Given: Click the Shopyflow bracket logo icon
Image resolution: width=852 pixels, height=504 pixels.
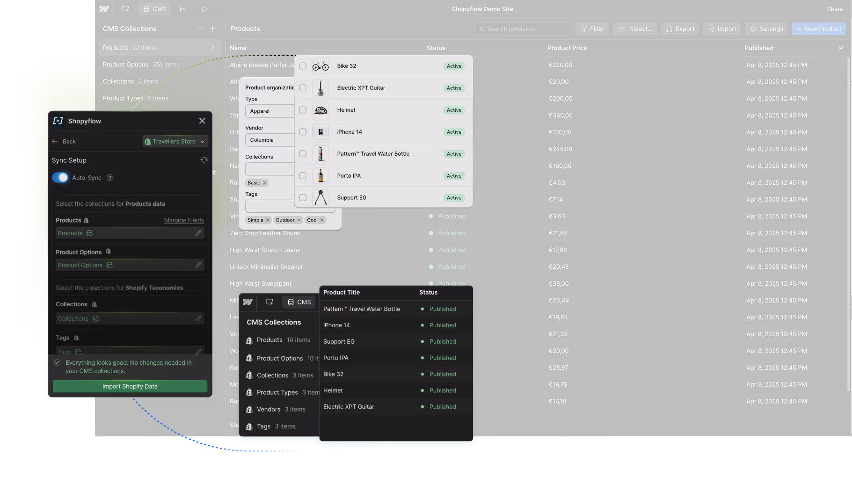Looking at the screenshot, I should click(58, 121).
